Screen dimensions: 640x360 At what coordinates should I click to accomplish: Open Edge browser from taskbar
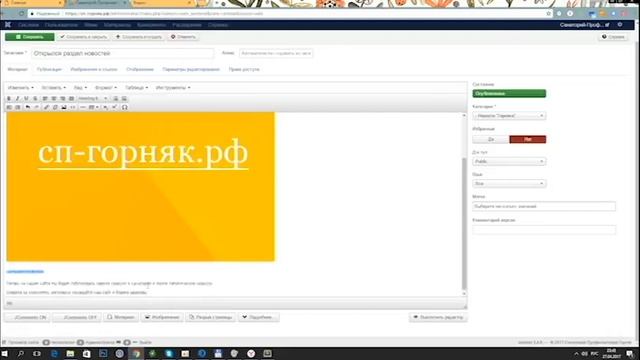point(54,353)
